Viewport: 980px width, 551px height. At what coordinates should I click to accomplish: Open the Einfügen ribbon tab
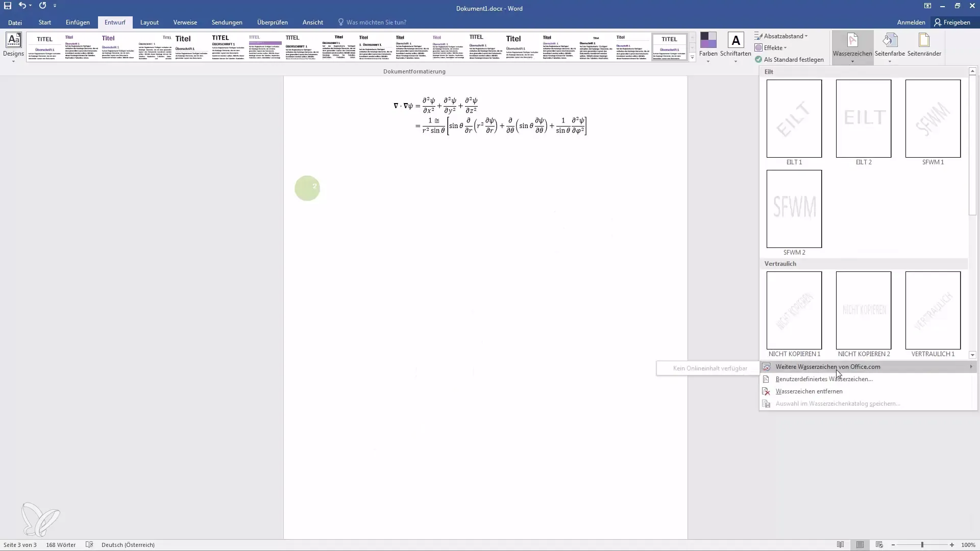[x=78, y=22]
